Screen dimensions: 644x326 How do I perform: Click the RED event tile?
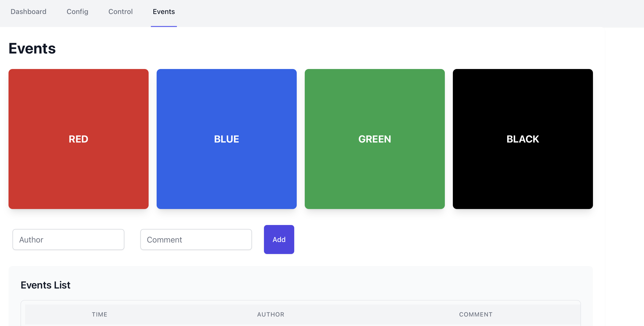point(79,139)
